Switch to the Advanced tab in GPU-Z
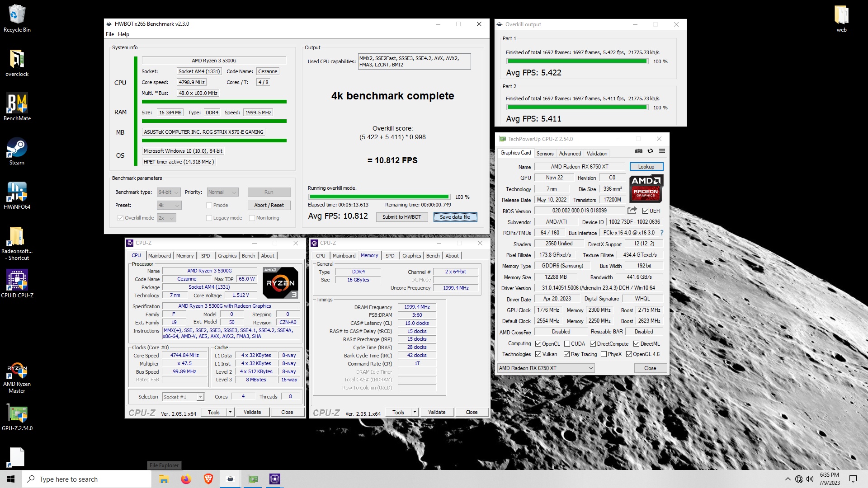 [570, 154]
